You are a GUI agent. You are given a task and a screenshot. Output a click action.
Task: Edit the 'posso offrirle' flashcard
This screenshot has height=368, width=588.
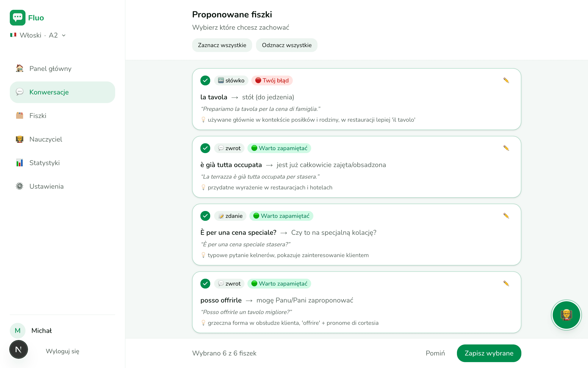[506, 283]
